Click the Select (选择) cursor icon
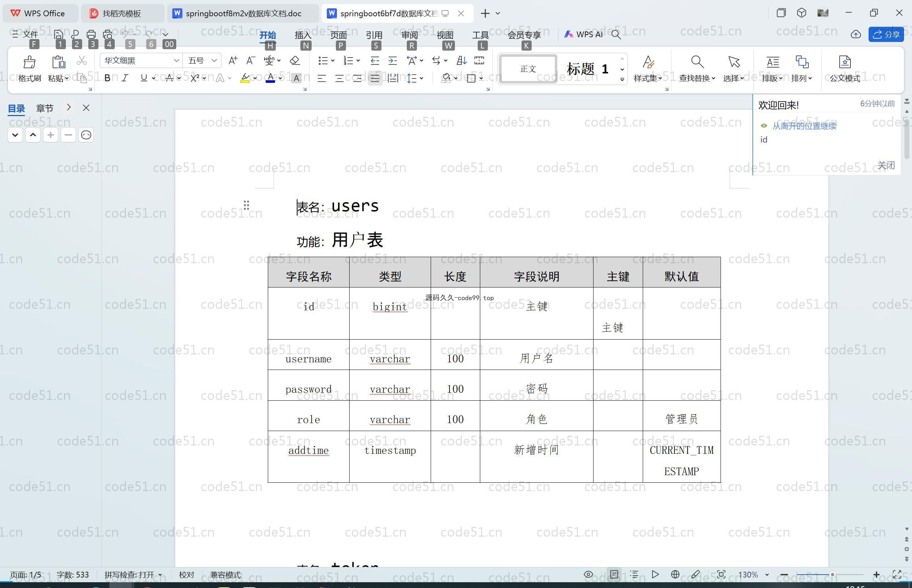This screenshot has width=912, height=588. [x=734, y=62]
